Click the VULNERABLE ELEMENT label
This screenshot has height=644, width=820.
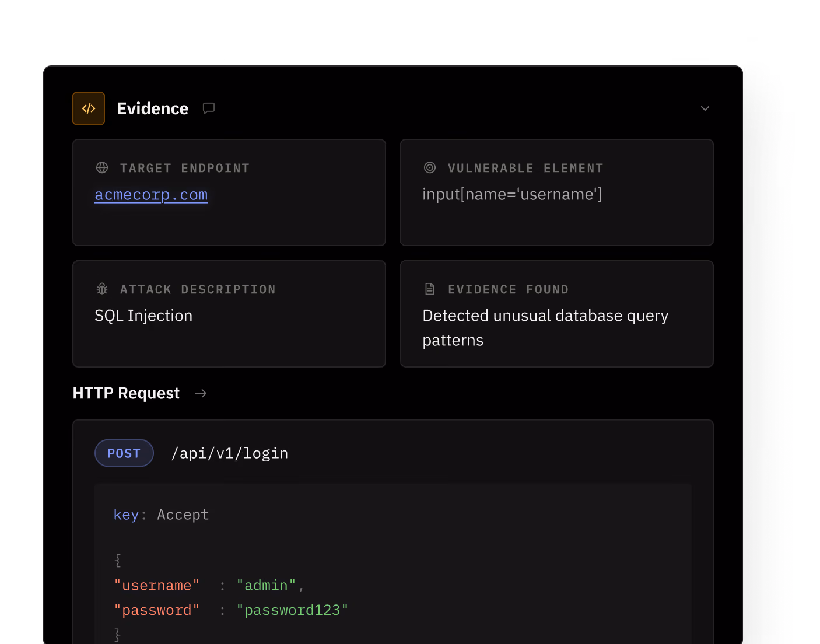click(525, 168)
